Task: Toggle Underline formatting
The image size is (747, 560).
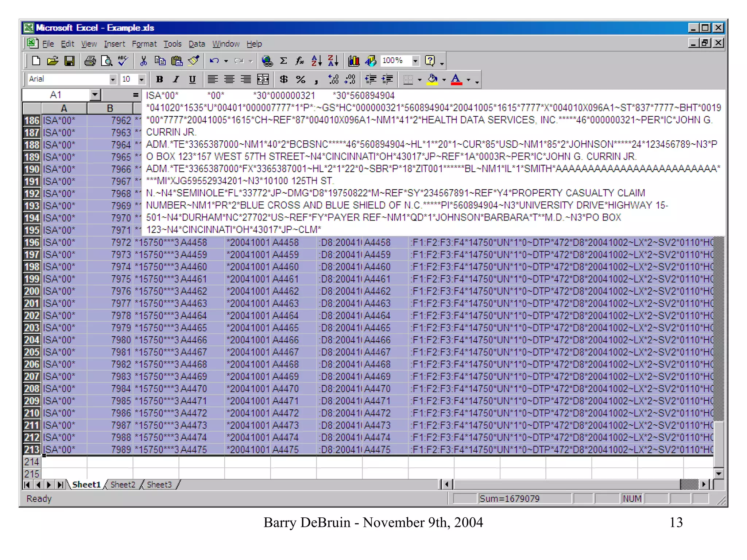Action: point(192,79)
